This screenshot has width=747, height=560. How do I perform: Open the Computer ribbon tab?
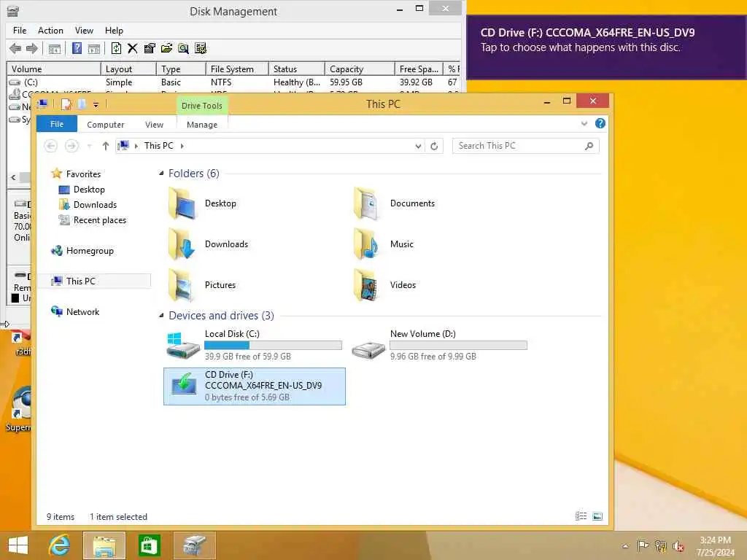(x=105, y=124)
